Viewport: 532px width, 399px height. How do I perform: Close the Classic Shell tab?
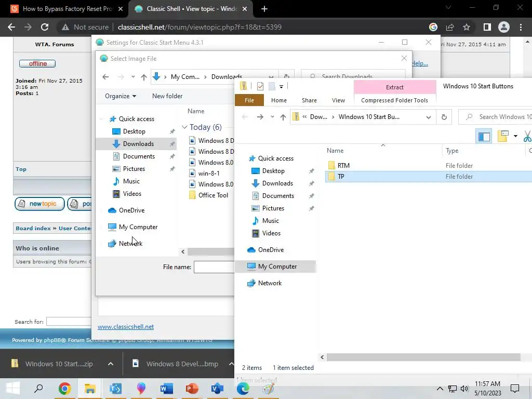pos(245,9)
